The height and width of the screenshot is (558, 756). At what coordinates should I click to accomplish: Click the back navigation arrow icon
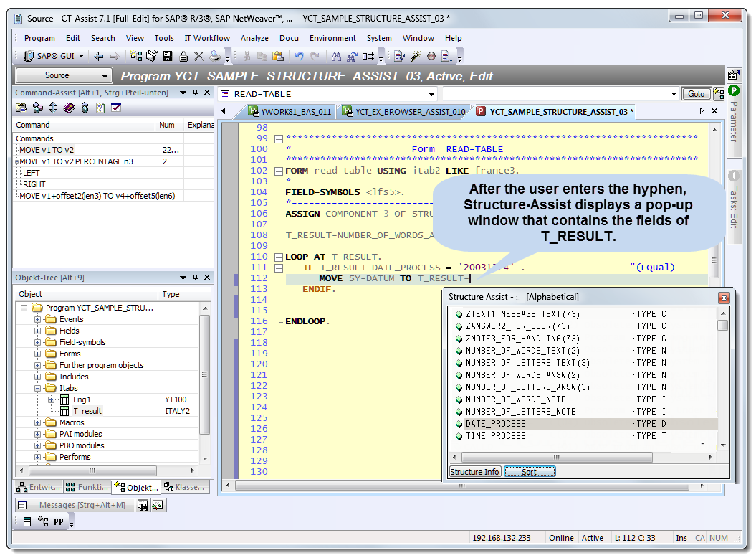click(x=99, y=56)
